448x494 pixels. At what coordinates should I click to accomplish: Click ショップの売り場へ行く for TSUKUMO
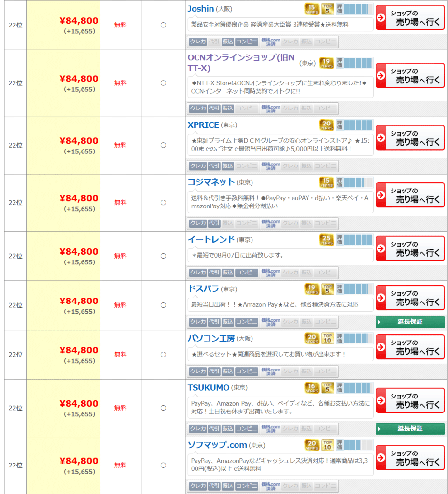(x=410, y=400)
